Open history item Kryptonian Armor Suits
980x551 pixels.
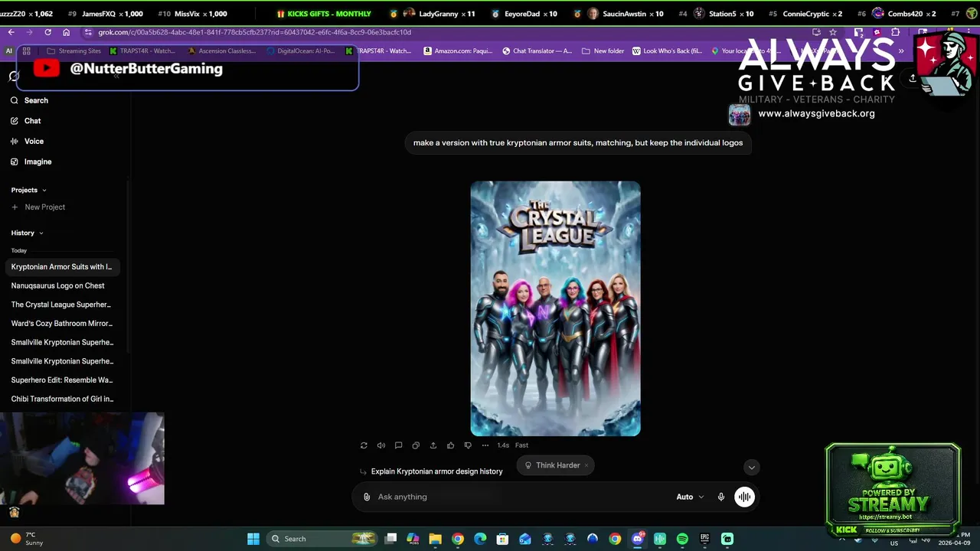[61, 267]
